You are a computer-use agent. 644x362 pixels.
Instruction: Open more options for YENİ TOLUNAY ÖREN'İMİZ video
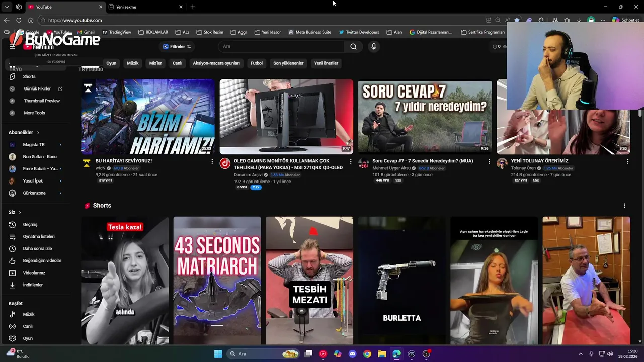coord(627,161)
